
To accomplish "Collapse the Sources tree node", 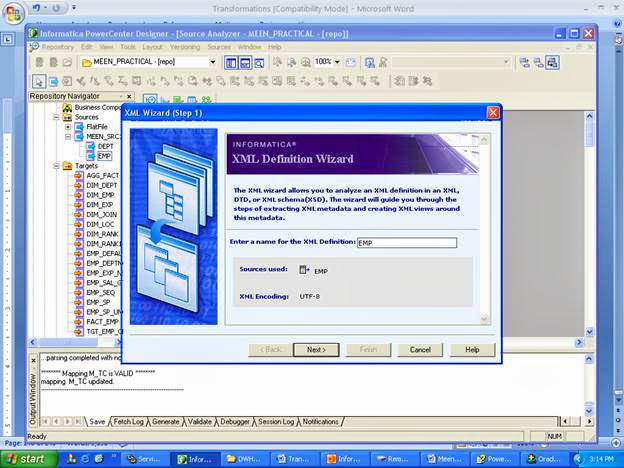I will tap(57, 117).
